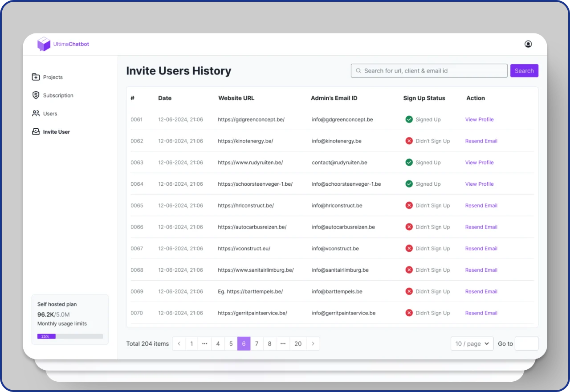Viewport: 570px width, 392px height.
Task: Click the Subscription shield icon
Action: (x=36, y=95)
